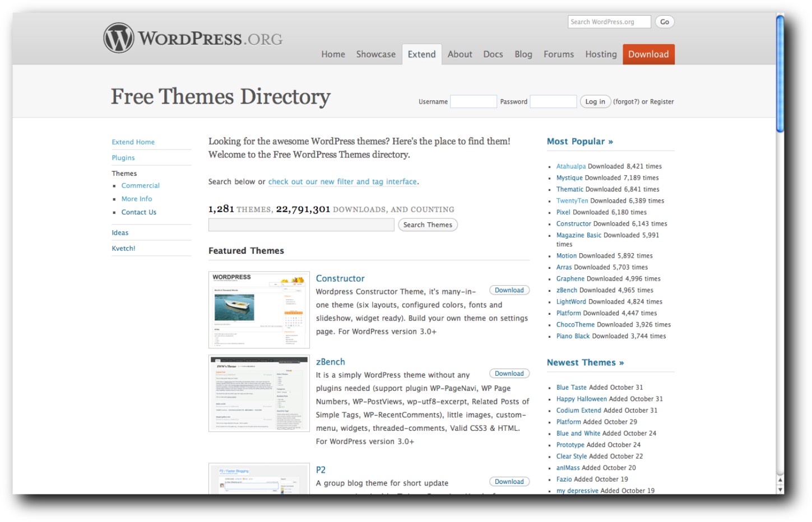
Task: Open the Ideas sidebar link
Action: pos(120,233)
